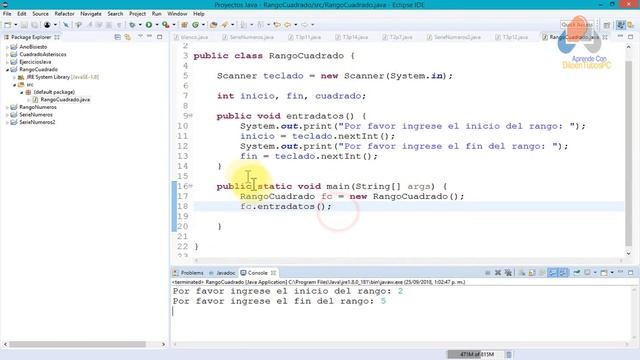Click the Remove Launch icon in Console toolbar

click(498, 273)
